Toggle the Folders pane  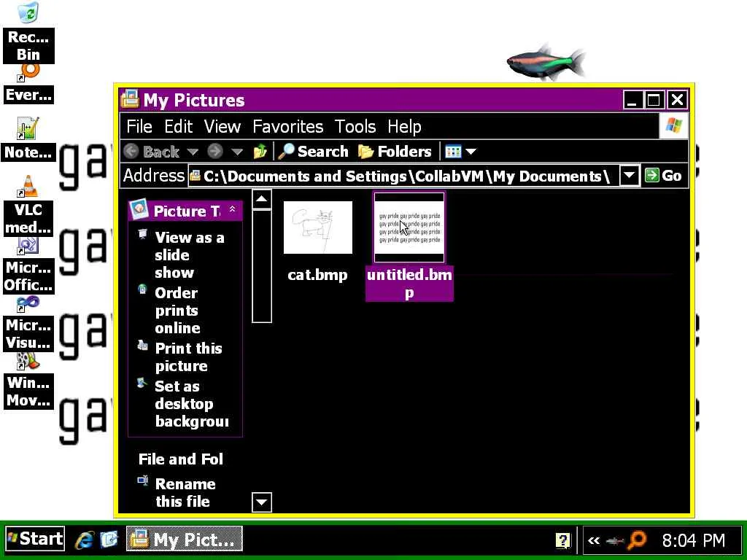(395, 152)
